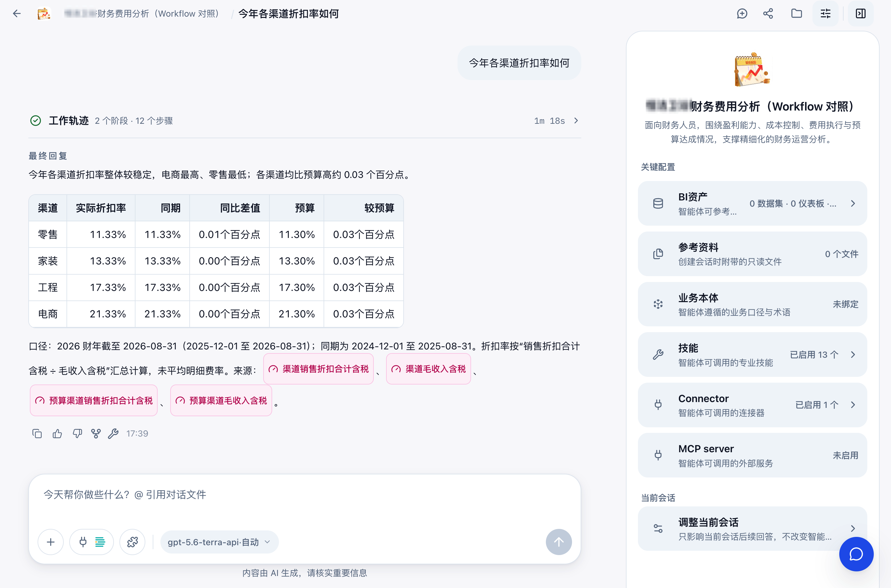The height and width of the screenshot is (588, 891).
Task: Expand the BI资产 configuration card
Action: (752, 203)
